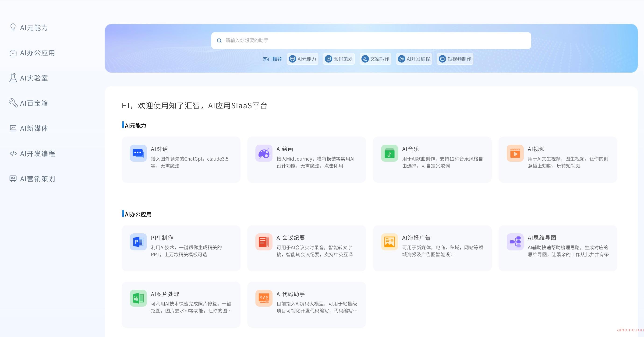Select the 文案写作 hot recommendation tag
The height and width of the screenshot is (337, 644).
click(x=375, y=59)
